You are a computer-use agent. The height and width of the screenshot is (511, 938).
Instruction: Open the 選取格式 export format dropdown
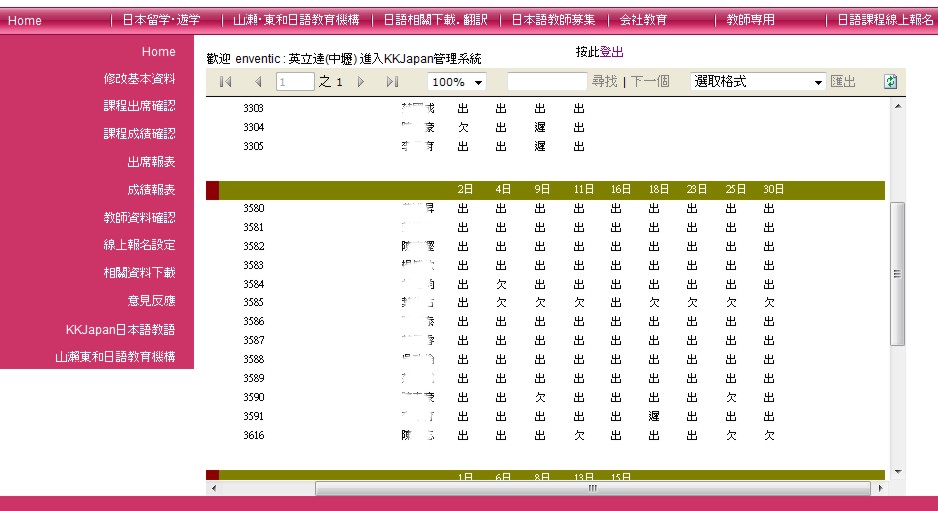tap(757, 82)
